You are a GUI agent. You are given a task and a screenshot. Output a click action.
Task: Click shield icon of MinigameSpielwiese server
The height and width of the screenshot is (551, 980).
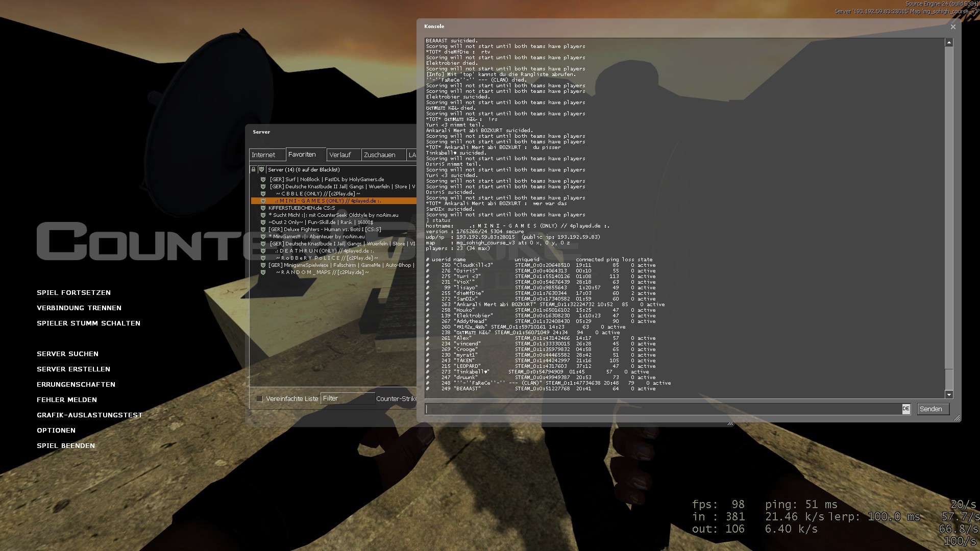pyautogui.click(x=263, y=265)
